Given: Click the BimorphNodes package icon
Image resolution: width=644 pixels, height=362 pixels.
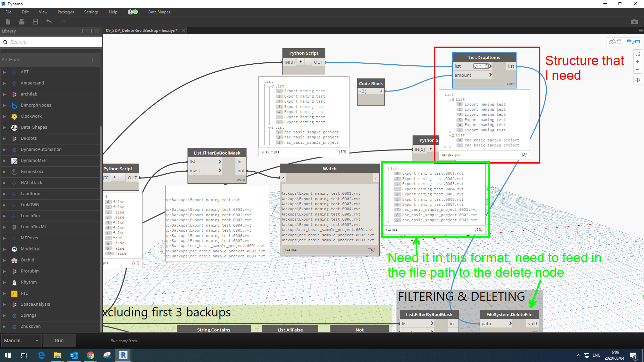Looking at the screenshot, I should (14, 105).
